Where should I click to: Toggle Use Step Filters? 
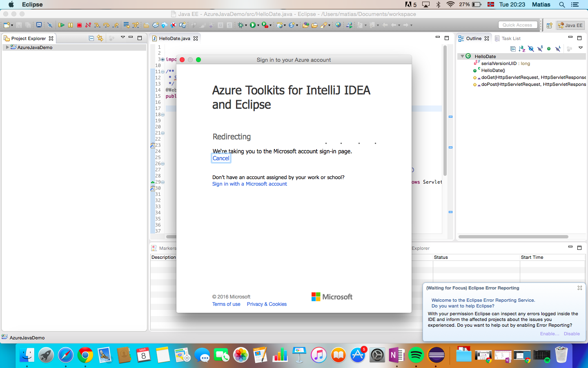[x=135, y=25]
